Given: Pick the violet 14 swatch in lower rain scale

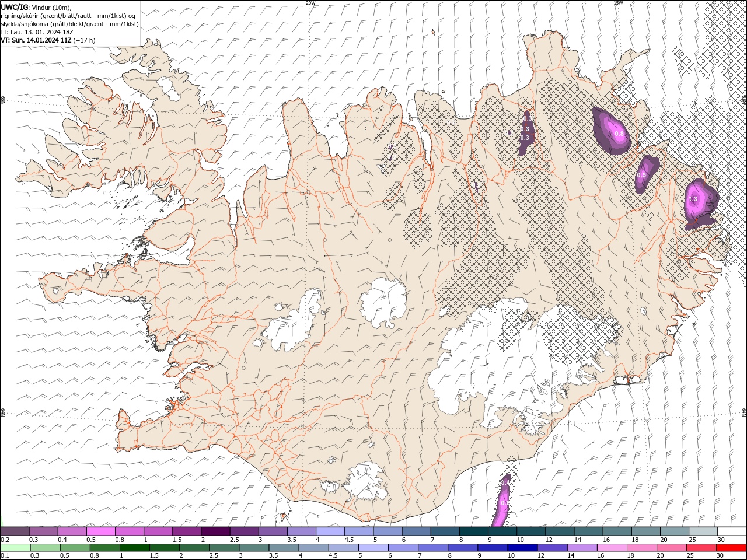Looking at the screenshot, I should coord(582,548).
